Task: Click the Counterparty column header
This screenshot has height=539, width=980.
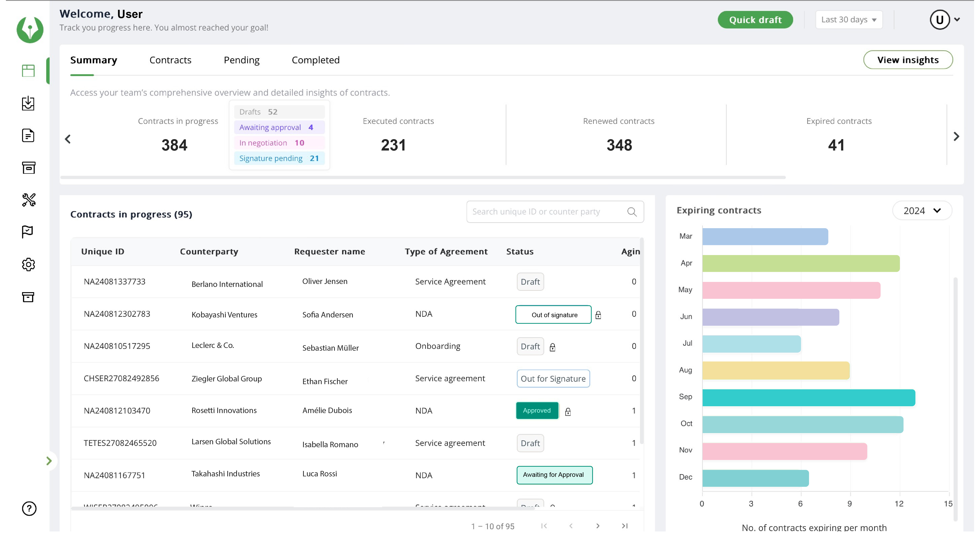Action: pos(209,252)
